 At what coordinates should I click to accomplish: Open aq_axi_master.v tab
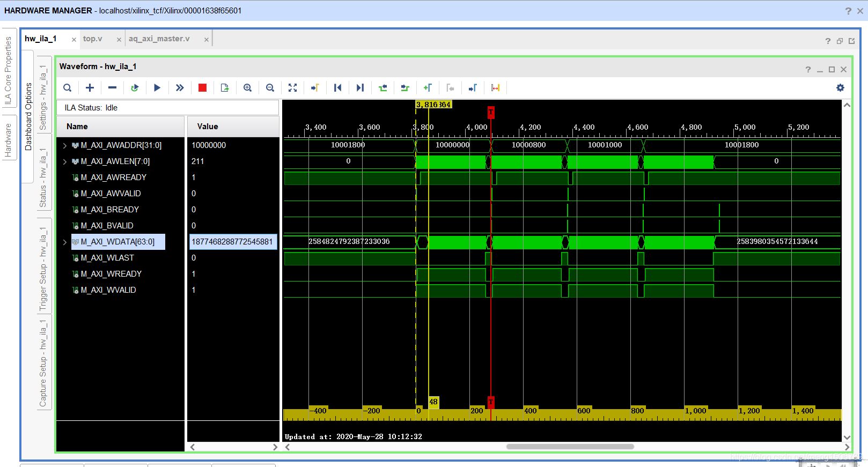159,39
